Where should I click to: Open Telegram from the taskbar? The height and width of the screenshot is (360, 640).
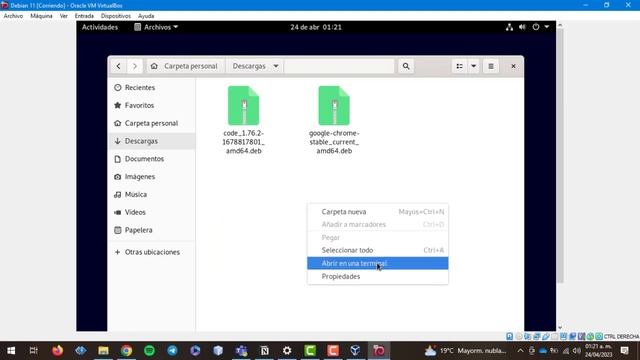tap(172, 351)
